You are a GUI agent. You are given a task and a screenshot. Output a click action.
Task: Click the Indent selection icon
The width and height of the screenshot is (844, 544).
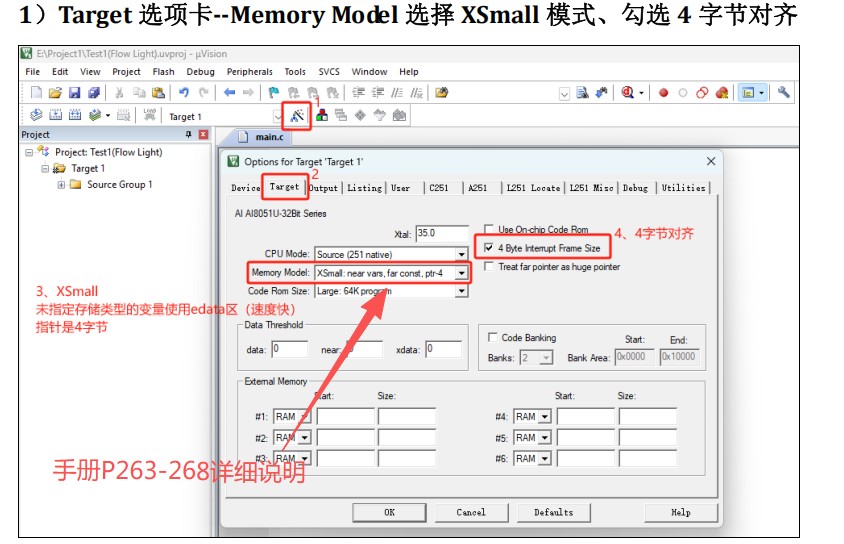coord(358,93)
